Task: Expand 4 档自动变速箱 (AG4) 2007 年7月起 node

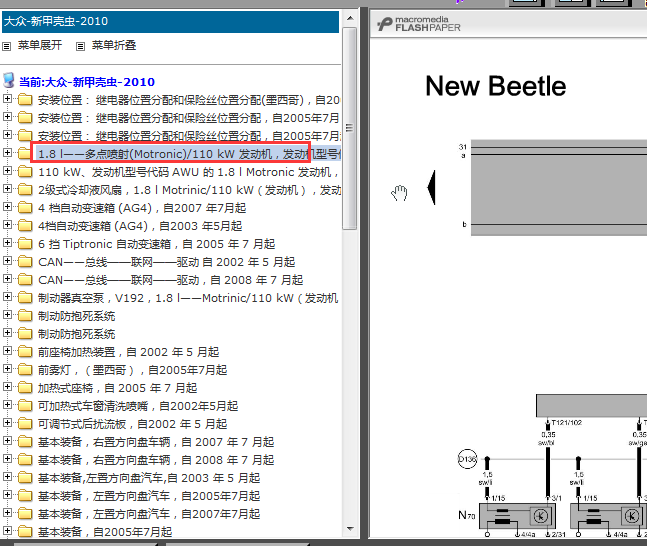Action: (x=7, y=206)
